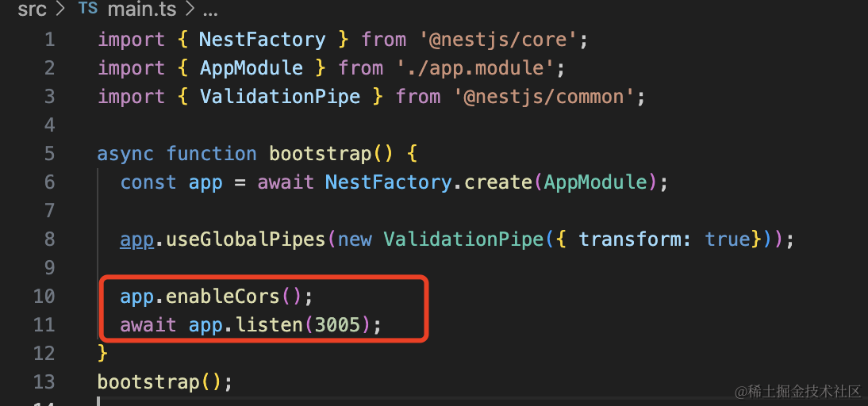Click the TS file icon in breadcrumb

88,10
